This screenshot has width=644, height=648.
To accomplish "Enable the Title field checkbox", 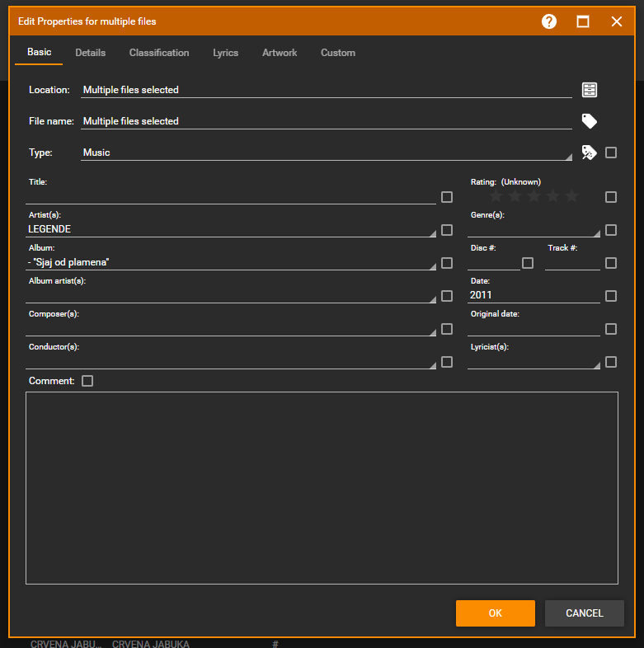I will pos(447,197).
